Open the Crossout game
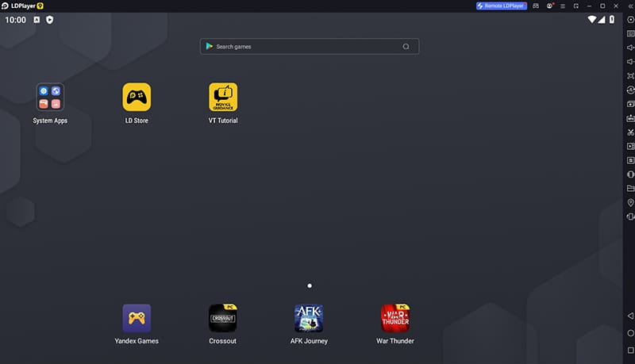This screenshot has width=635, height=364. pyautogui.click(x=223, y=318)
